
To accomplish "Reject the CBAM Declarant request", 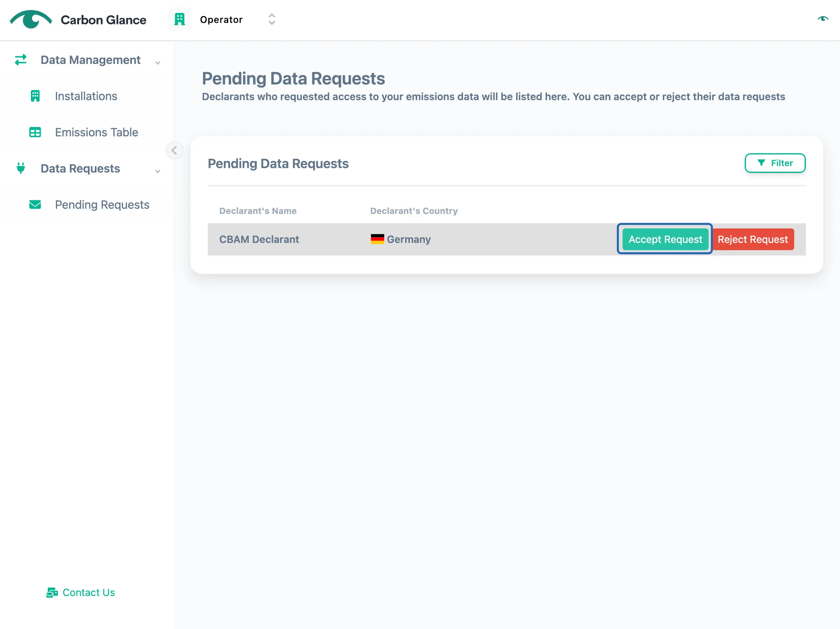I will click(753, 239).
